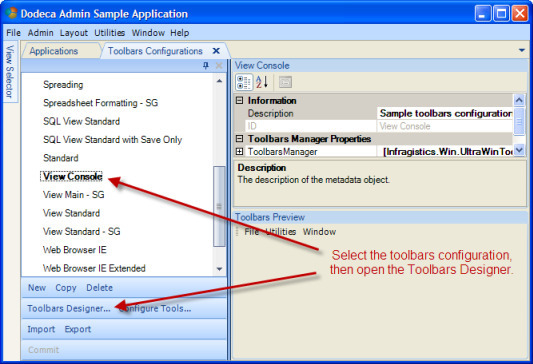The height and width of the screenshot is (364, 533).
Task: Click the Alphabetical sort icon
Action: click(262, 82)
